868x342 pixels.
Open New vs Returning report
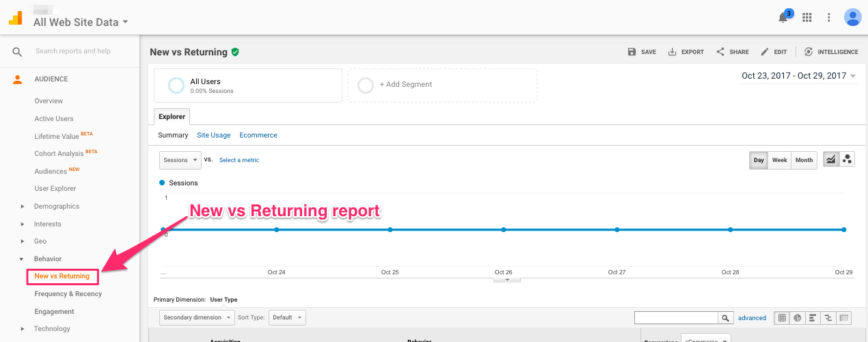click(x=62, y=276)
